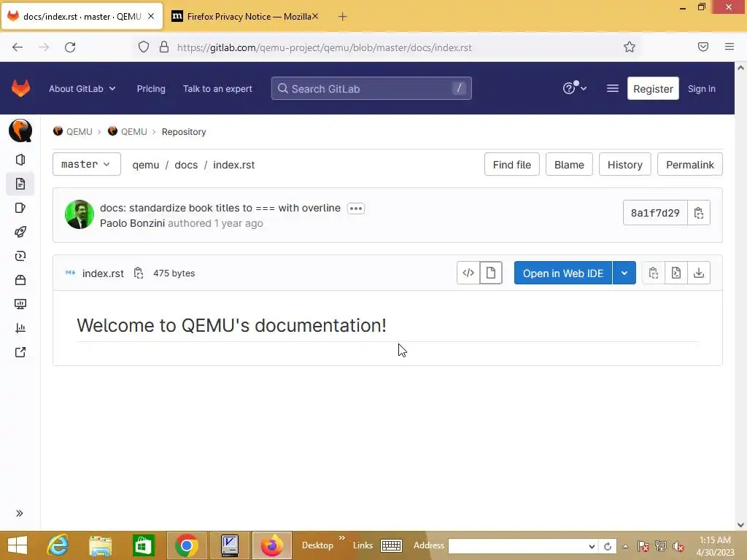Expand the sidebar with double chevron
Screen dimensions: 747x560
(x=20, y=513)
